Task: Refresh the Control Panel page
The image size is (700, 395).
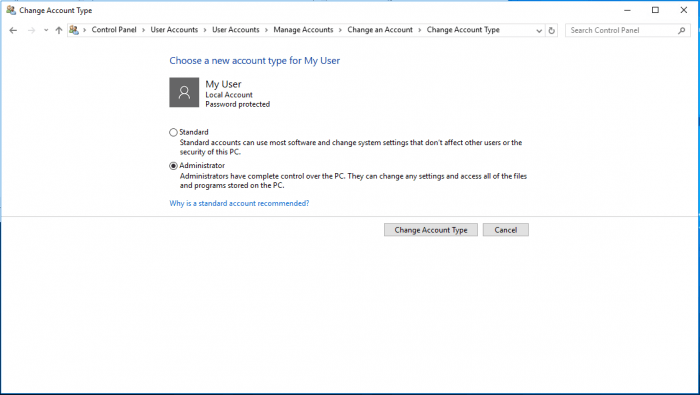Action: [552, 30]
